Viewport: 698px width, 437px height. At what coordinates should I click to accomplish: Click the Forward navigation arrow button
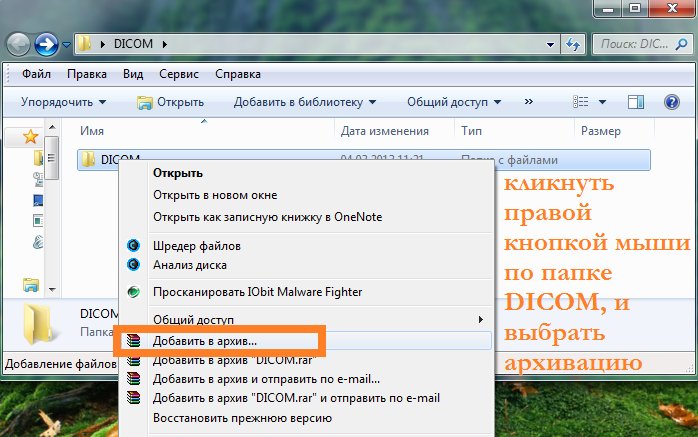[47, 44]
